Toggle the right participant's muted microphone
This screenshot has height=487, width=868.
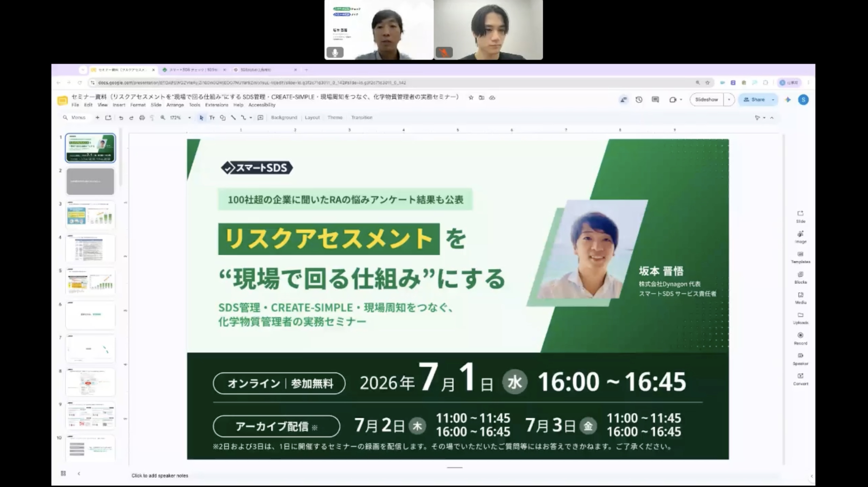click(444, 53)
